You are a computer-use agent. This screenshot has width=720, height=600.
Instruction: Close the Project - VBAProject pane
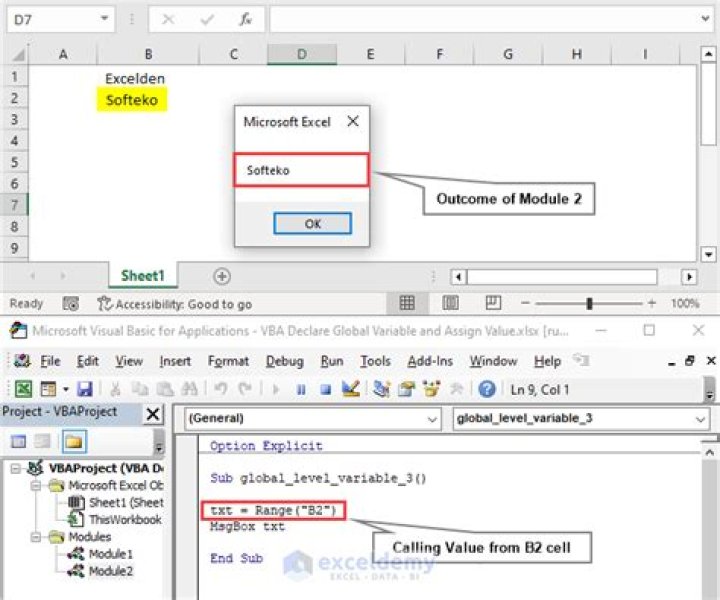(152, 414)
